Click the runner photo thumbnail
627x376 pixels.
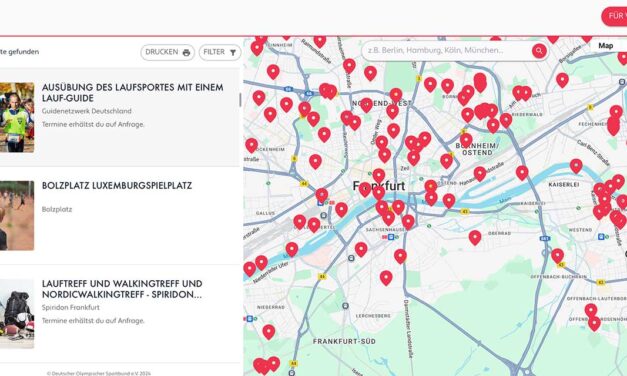[x=17, y=117]
